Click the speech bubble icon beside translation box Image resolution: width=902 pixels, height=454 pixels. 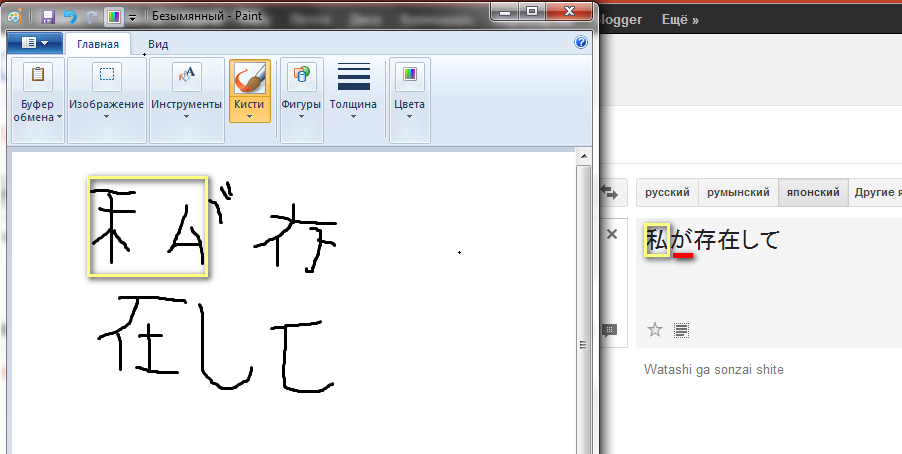pos(609,330)
